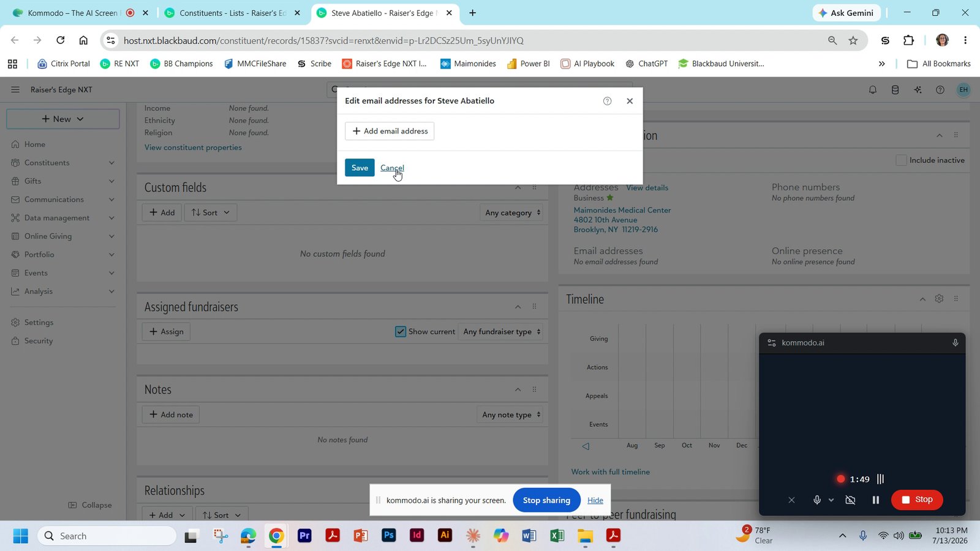Mute microphone in Kommodo recorder
Screen dimensions: 980x551
816,500
